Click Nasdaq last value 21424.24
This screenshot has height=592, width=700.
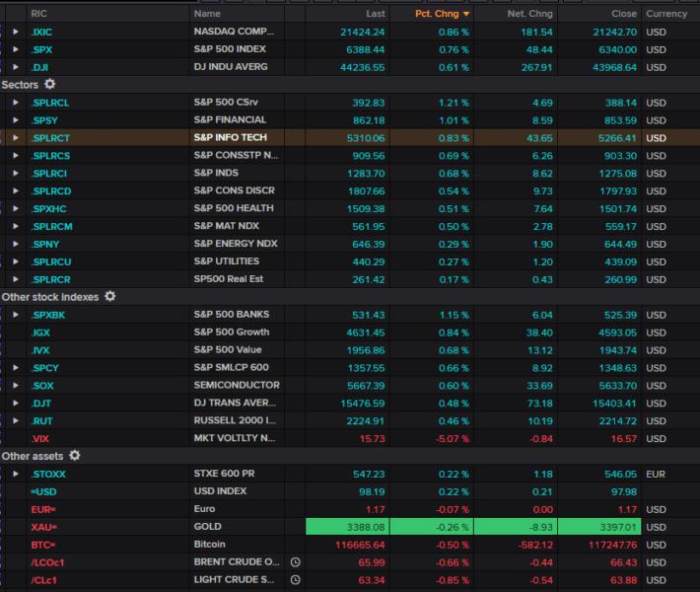(x=362, y=33)
